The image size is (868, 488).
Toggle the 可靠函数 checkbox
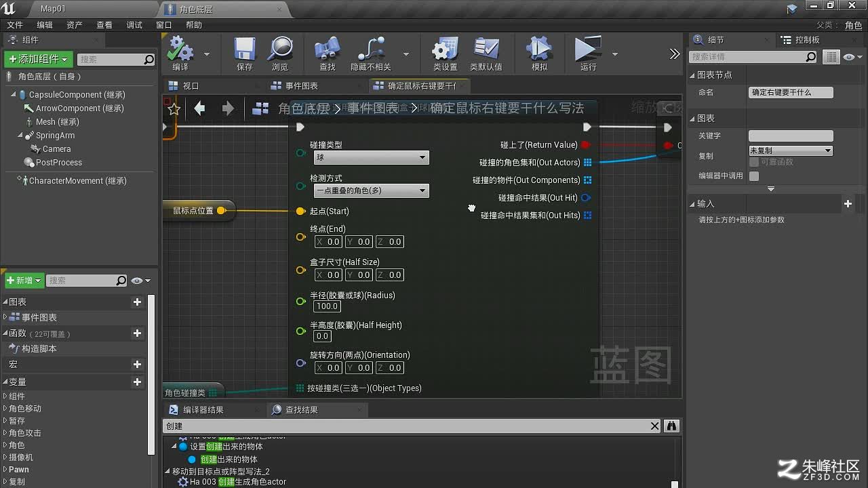pyautogui.click(x=754, y=162)
